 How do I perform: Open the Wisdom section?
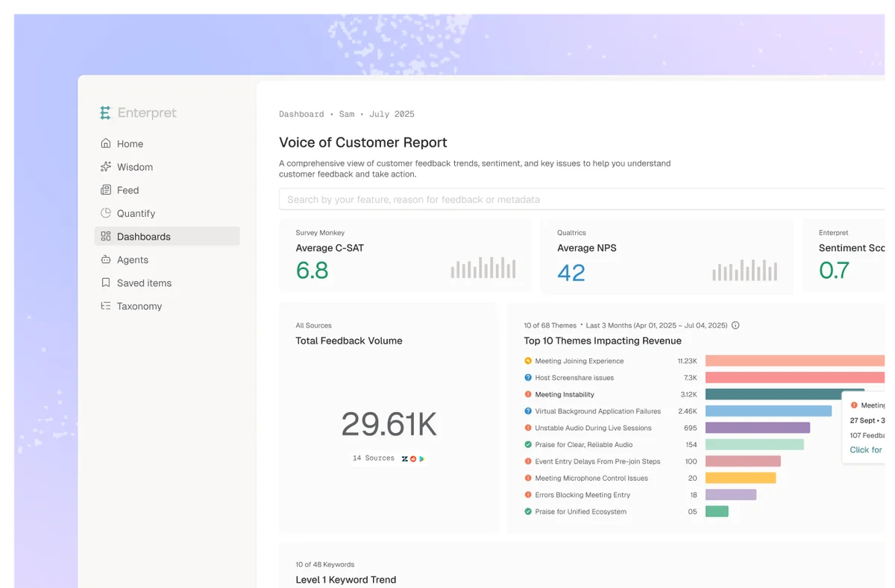(x=134, y=166)
